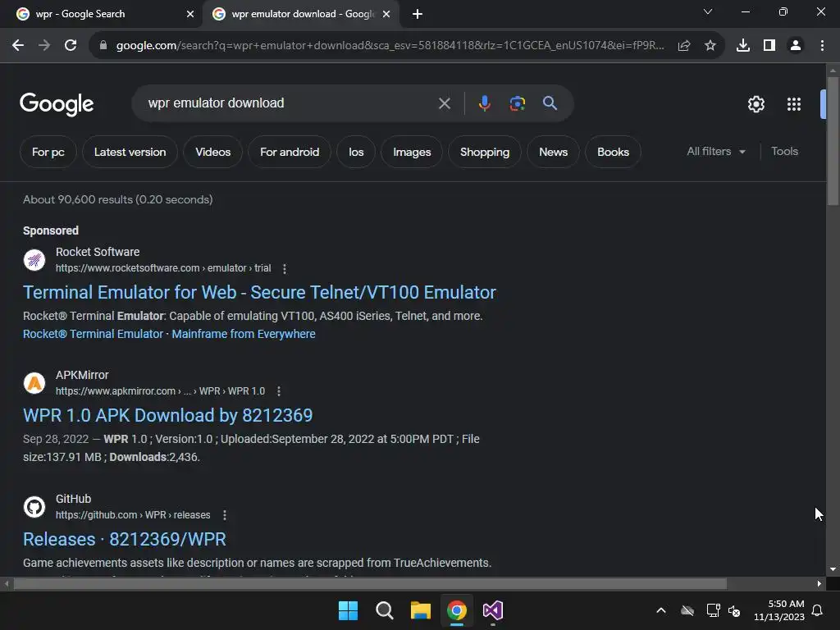Switch to Videos results
The image size is (840, 630).
coord(212,152)
